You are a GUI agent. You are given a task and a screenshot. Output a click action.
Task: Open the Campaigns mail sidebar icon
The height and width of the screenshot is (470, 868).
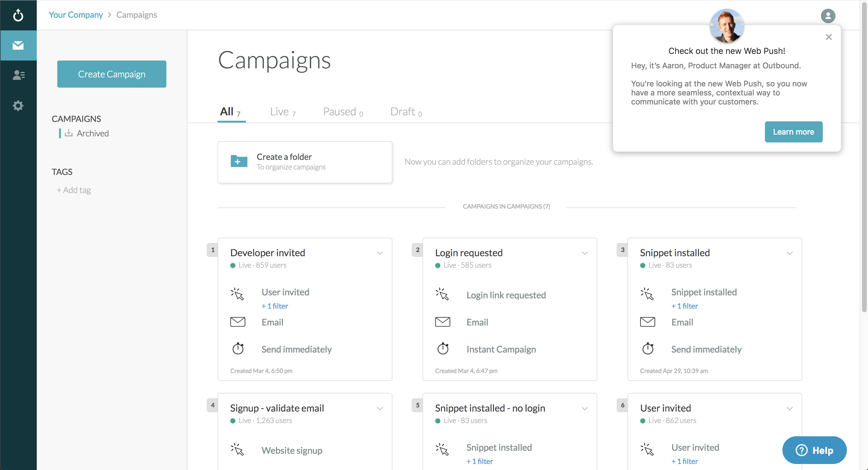pos(18,45)
